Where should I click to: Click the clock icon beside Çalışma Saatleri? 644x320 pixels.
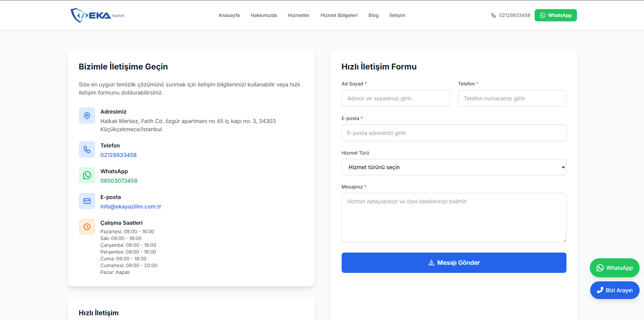(87, 227)
